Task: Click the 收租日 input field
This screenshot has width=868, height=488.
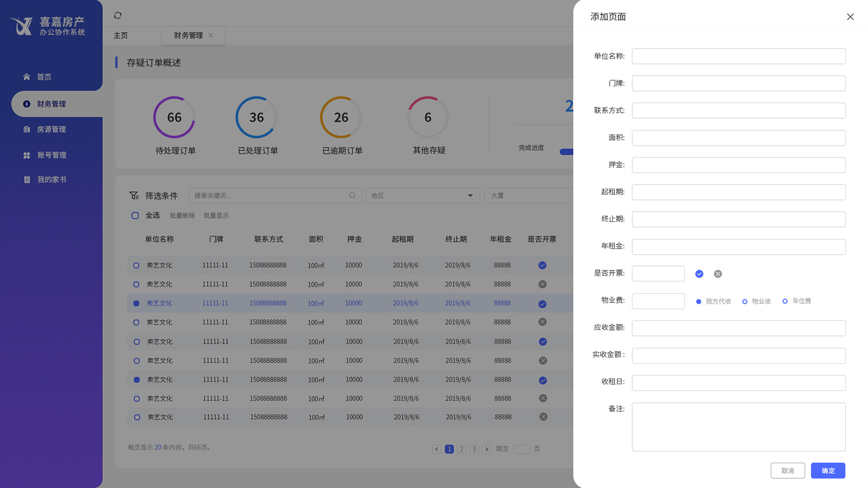Action: (x=739, y=382)
